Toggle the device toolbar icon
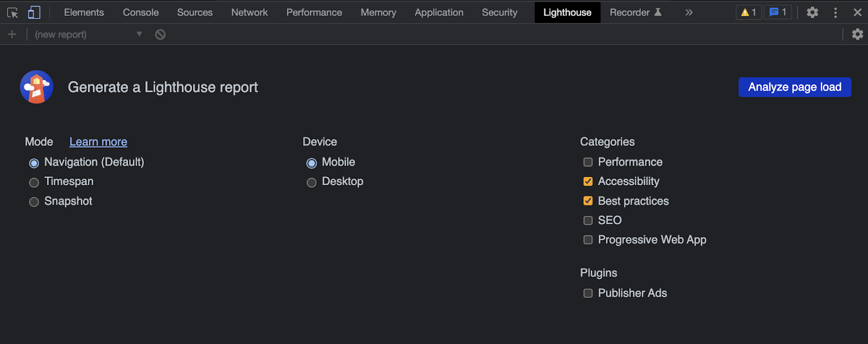 (34, 12)
